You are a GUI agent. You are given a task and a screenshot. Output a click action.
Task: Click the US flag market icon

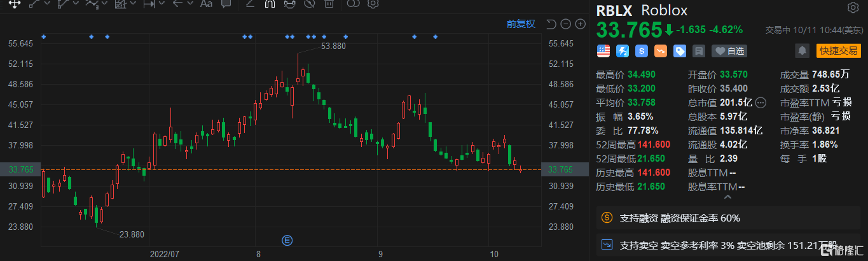click(602, 50)
